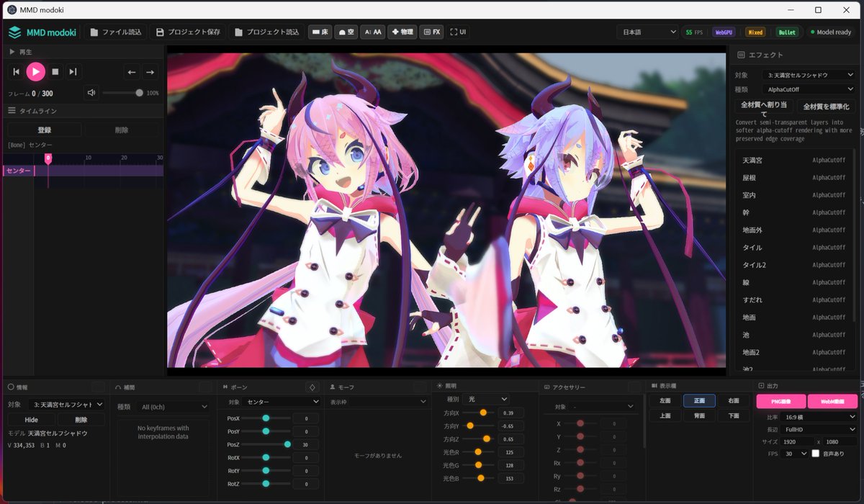Click the Mixed badge

pos(755,32)
